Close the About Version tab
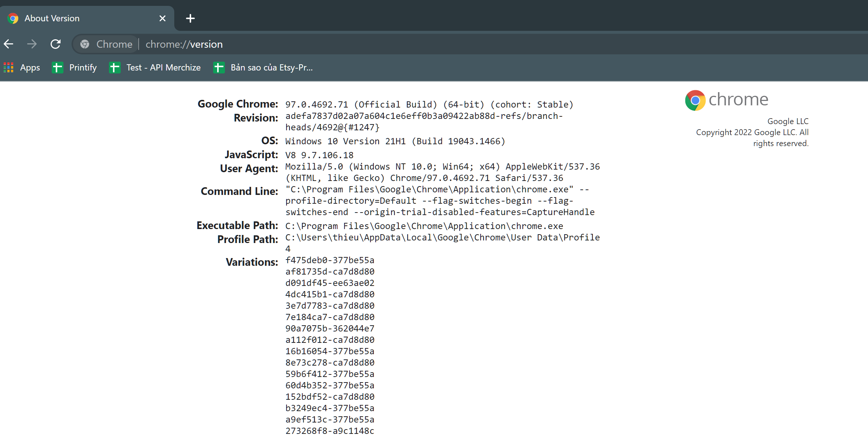This screenshot has height=435, width=868. tap(163, 18)
